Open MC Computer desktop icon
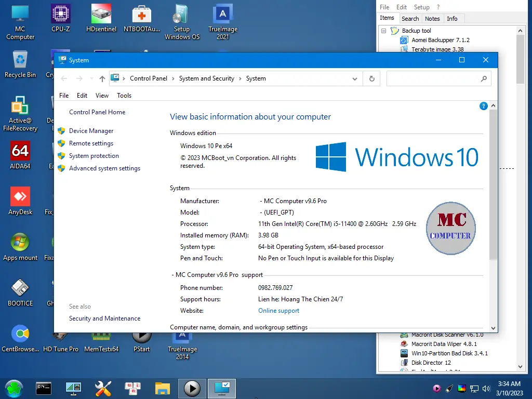The height and width of the screenshot is (399, 532). [x=20, y=22]
